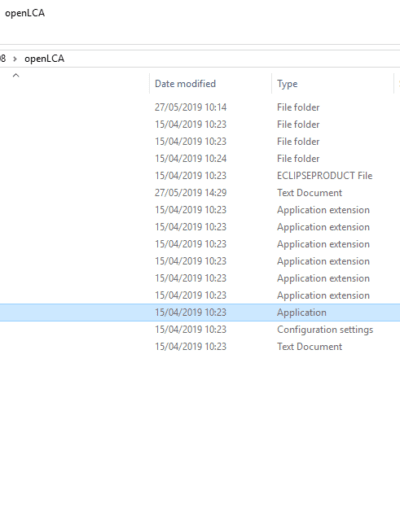Image resolution: width=400 pixels, height=516 pixels.
Task: Select the File folder modified 15/04/2019 10:24
Action: [200, 159]
